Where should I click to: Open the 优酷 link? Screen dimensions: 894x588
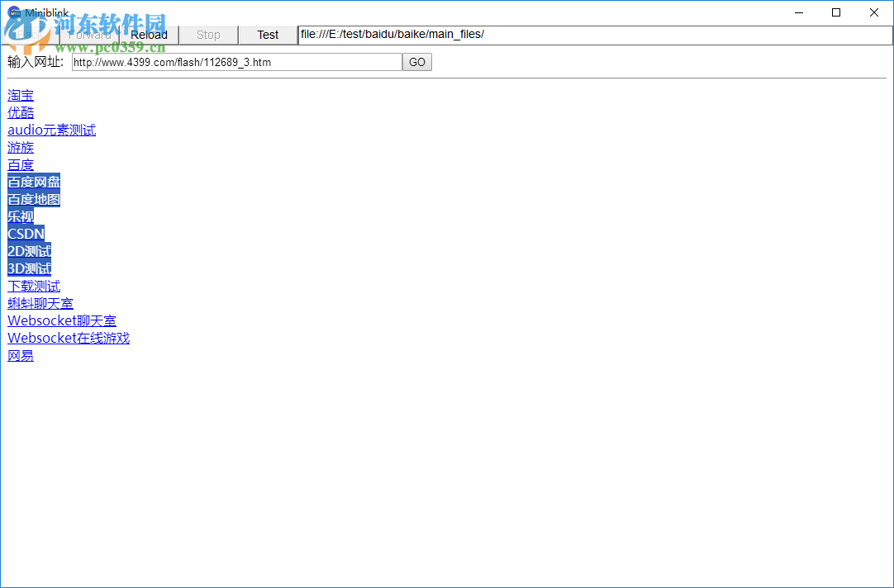click(x=21, y=113)
